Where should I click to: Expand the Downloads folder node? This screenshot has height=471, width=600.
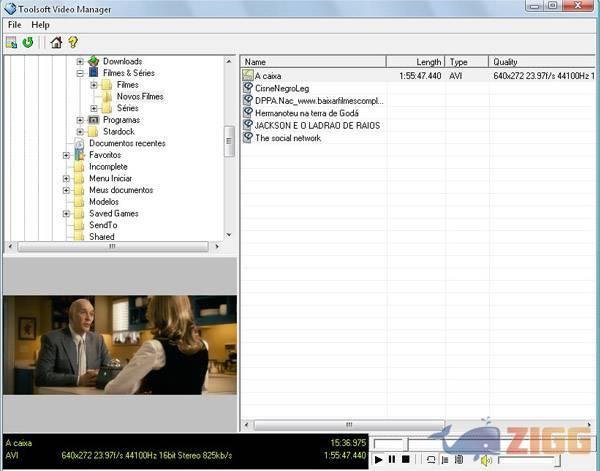click(79, 62)
